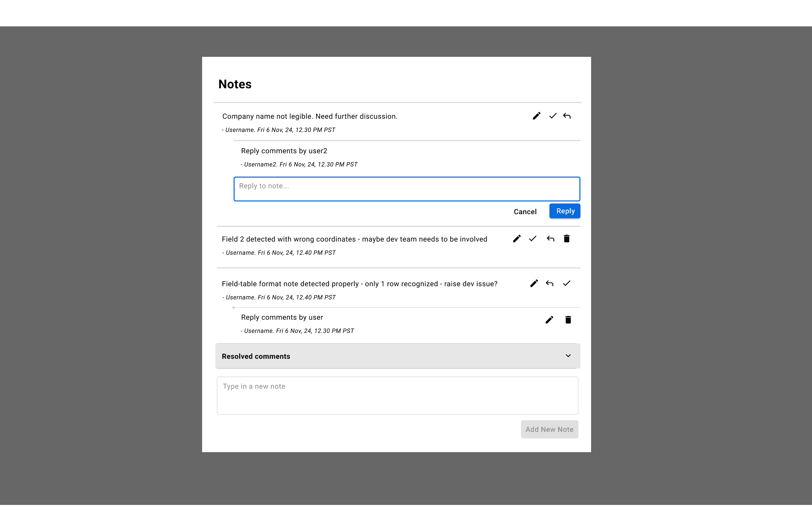Expand the Resolved comments chevron
This screenshot has width=812, height=510.
click(x=568, y=356)
